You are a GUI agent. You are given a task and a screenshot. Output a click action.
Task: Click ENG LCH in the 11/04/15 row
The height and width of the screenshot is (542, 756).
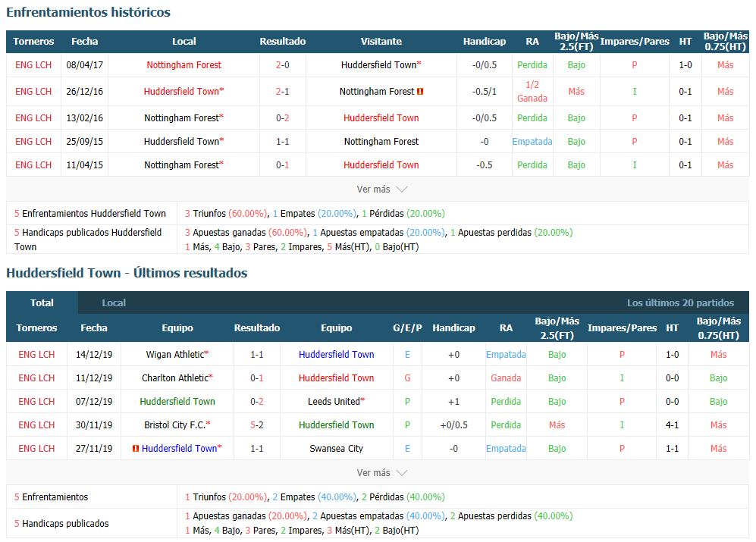point(33,165)
